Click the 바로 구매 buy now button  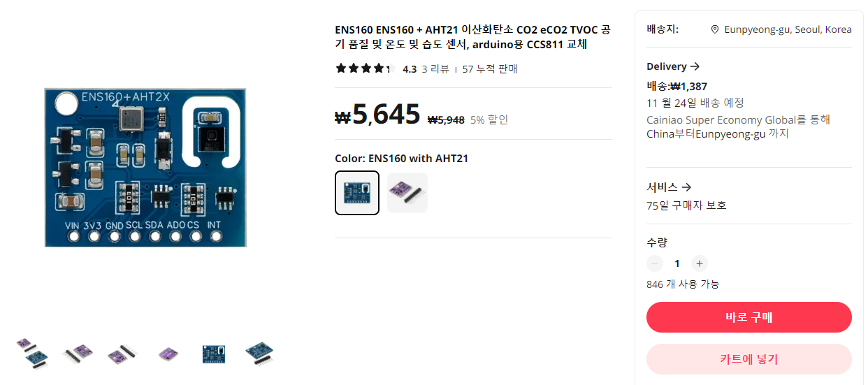tap(749, 317)
